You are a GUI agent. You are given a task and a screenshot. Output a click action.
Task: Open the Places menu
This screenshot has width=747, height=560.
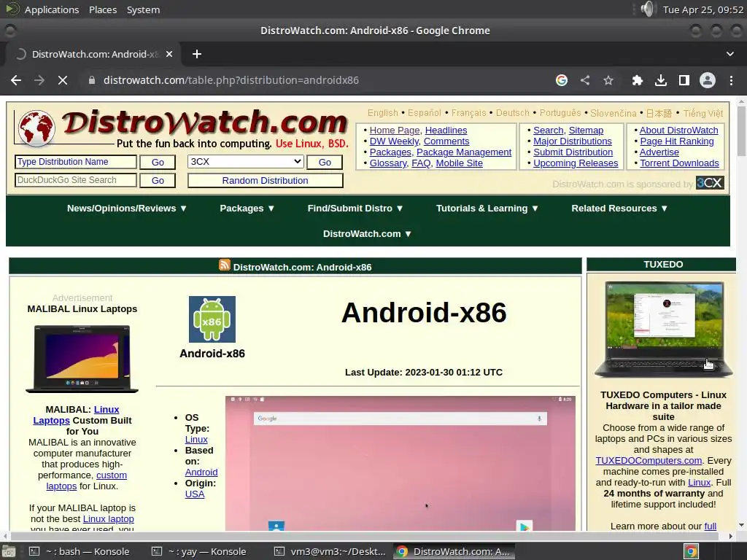(x=103, y=9)
